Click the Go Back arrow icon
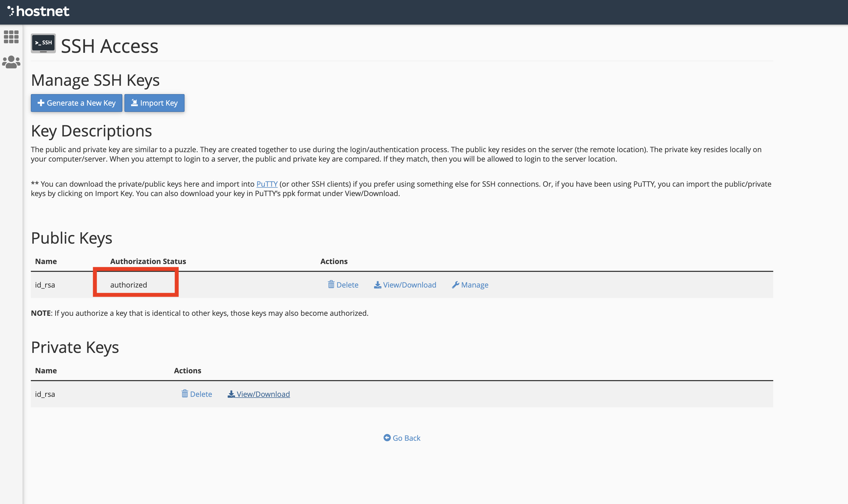Image resolution: width=848 pixels, height=504 pixels. click(x=387, y=437)
